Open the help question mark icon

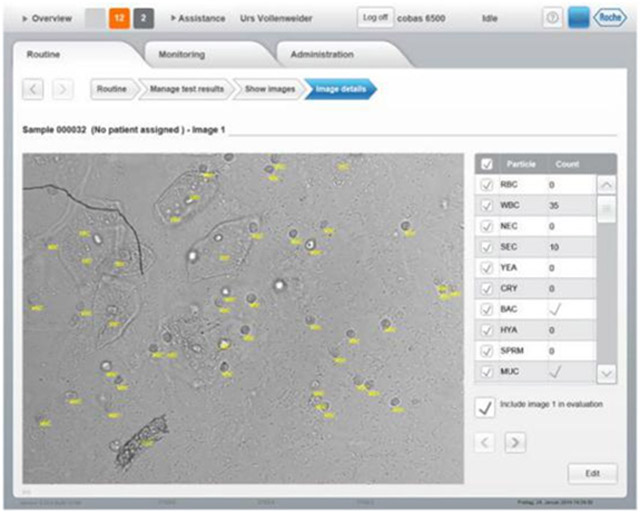tap(552, 18)
